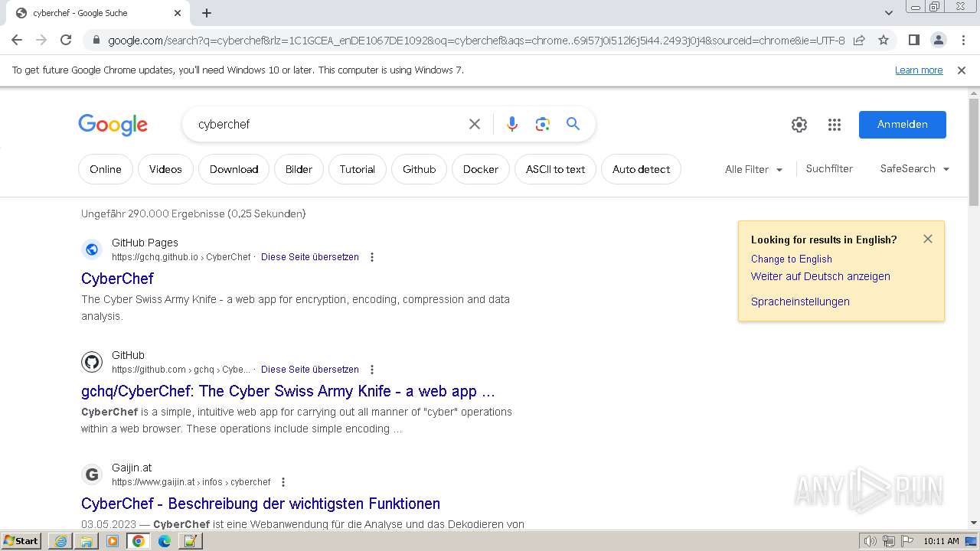
Task: Select the Online filter chip
Action: click(x=106, y=169)
